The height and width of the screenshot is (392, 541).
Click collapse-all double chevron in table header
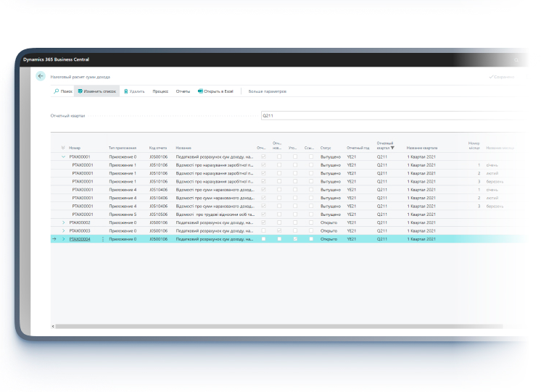63,148
